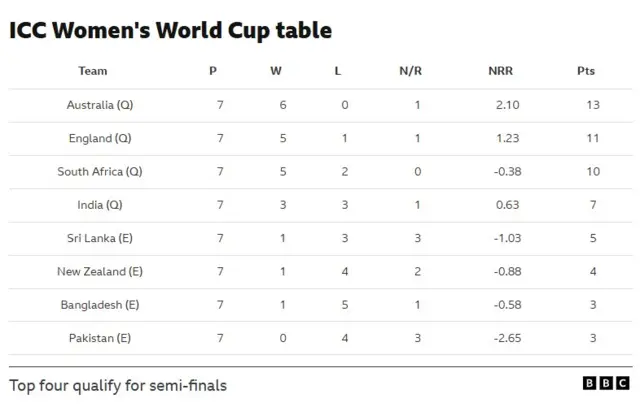Screen dimensions: 640x407
Task: Select the N/R column header
Action: point(410,71)
